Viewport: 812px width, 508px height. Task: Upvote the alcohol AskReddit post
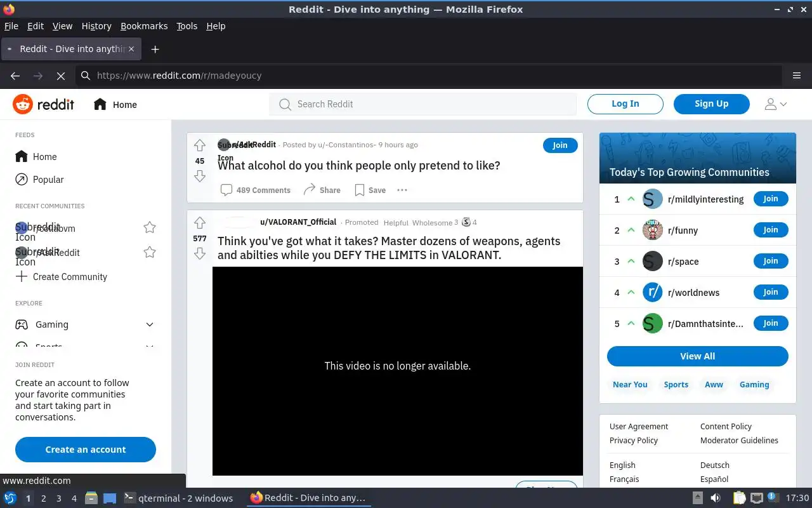click(200, 145)
